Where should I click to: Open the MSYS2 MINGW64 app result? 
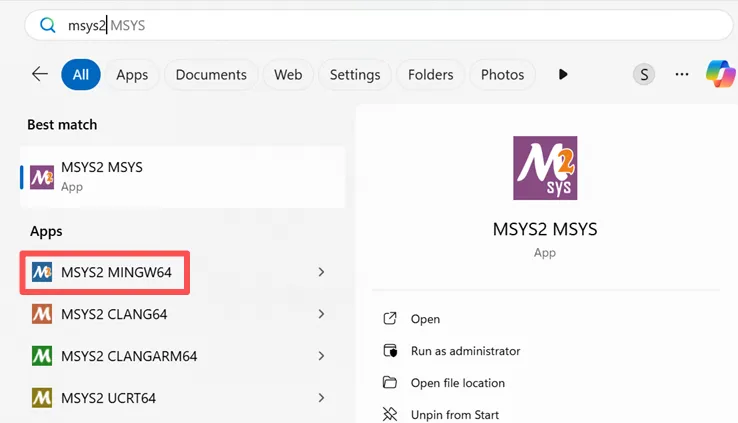click(x=183, y=272)
